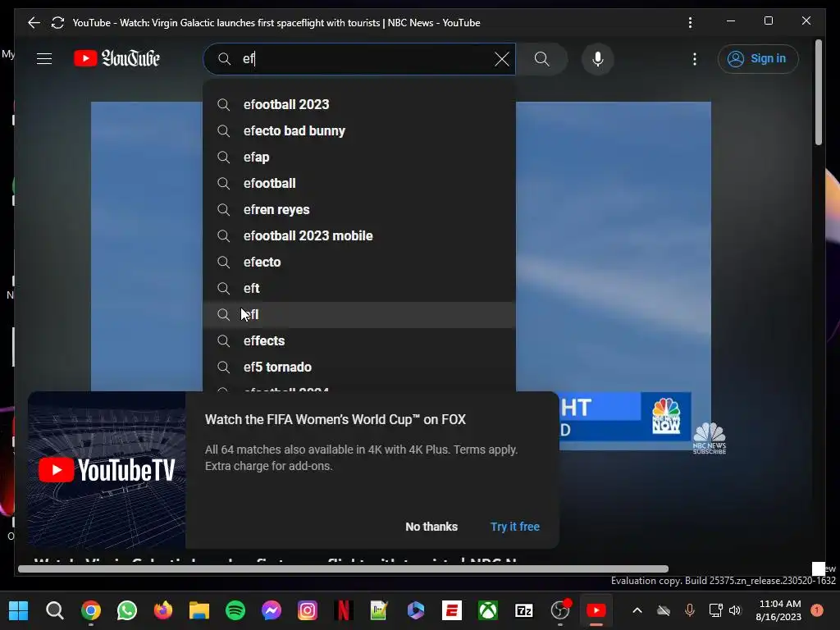The width and height of the screenshot is (840, 630).
Task: Click the NBC News Subscribe watermark
Action: (710, 438)
